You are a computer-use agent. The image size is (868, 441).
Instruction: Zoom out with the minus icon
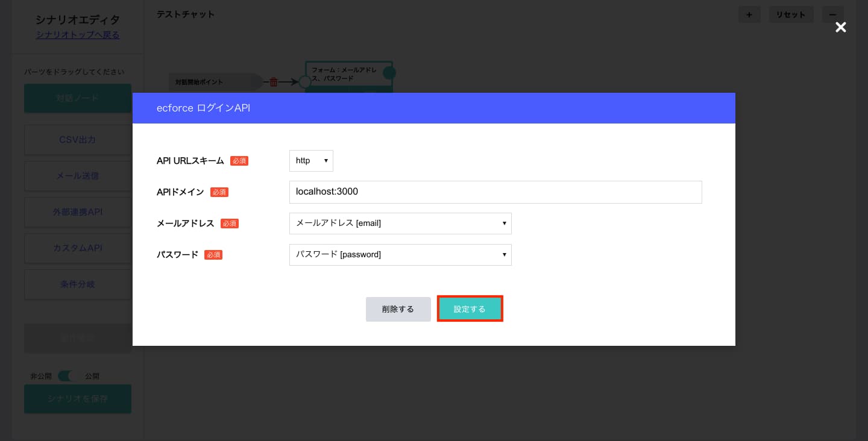[x=833, y=14]
